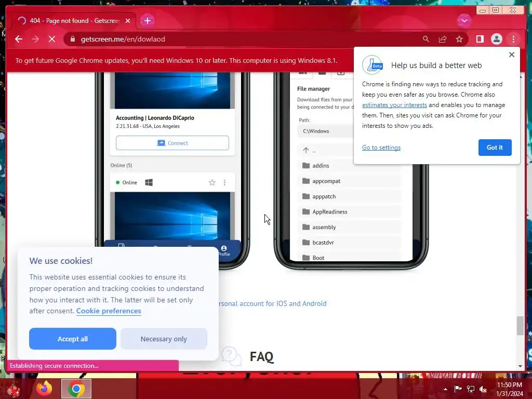
Task: Click the C:\Windows path field
Action: (326, 131)
